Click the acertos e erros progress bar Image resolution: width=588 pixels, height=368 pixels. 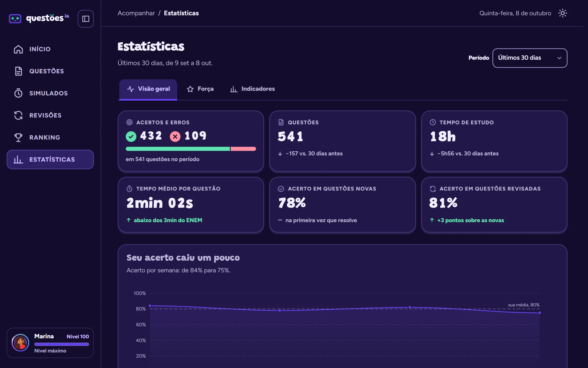pyautogui.click(x=191, y=149)
